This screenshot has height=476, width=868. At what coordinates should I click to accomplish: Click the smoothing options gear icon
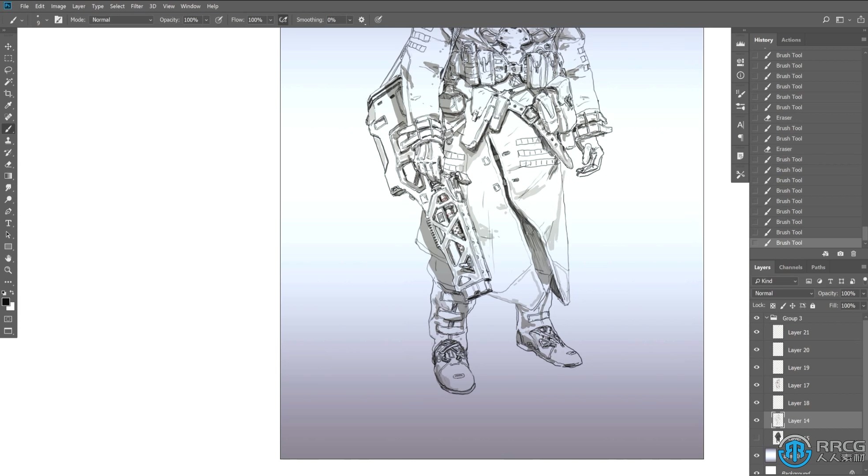click(x=362, y=20)
